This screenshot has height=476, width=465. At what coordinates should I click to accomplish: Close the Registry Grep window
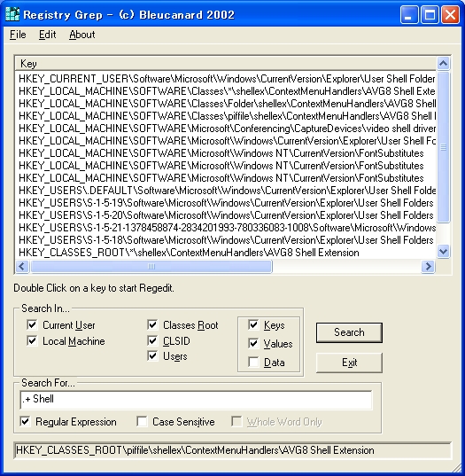pyautogui.click(x=450, y=14)
